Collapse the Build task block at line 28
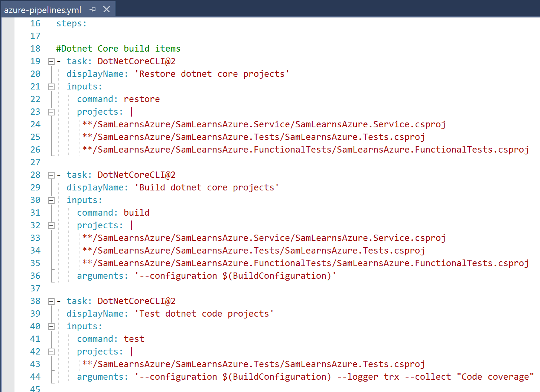Screen dimensions: 540x392 [51, 175]
